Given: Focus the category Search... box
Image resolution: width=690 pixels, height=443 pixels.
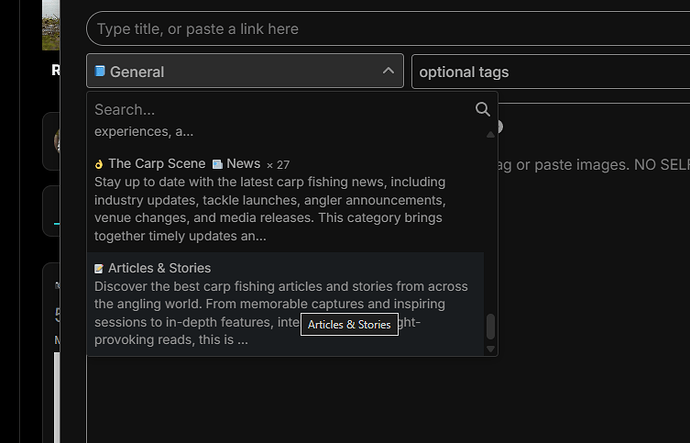Looking at the screenshot, I should pyautogui.click(x=282, y=110).
